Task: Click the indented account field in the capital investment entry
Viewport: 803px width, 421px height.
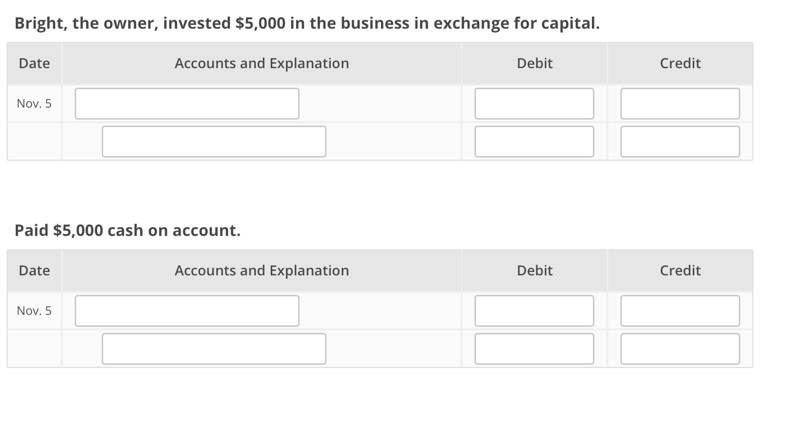Action: pyautogui.click(x=213, y=141)
